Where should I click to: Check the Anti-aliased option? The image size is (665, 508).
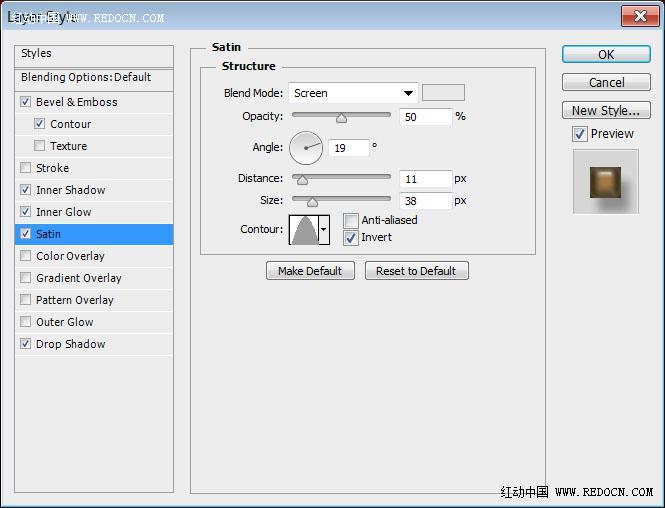[x=351, y=221]
